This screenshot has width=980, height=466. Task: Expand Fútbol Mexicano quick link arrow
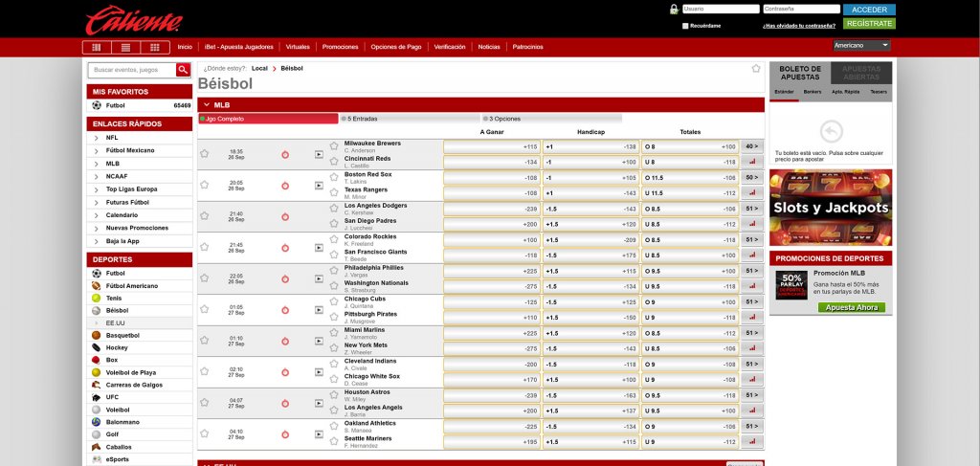97,150
